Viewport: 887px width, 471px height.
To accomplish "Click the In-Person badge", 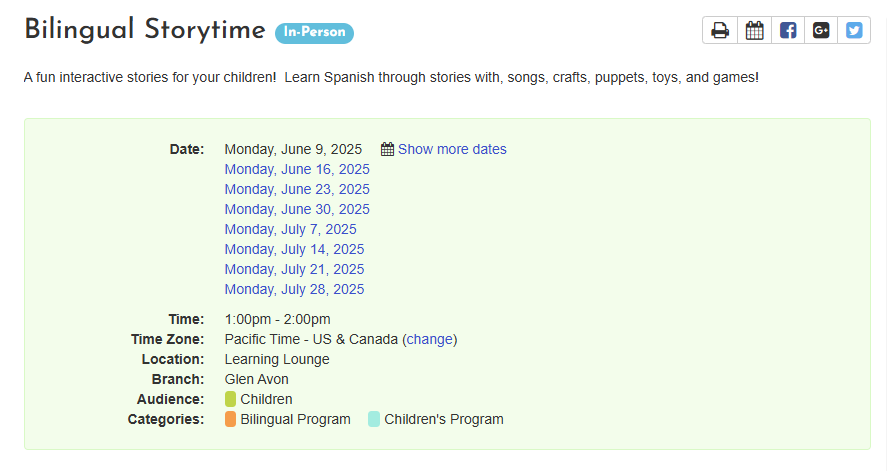I will (x=315, y=33).
